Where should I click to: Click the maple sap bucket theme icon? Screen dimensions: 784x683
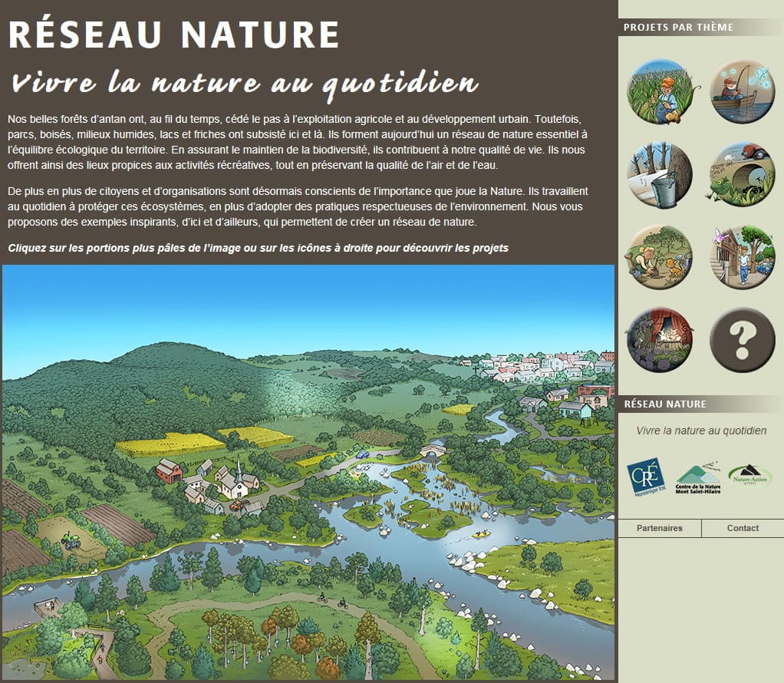660,174
